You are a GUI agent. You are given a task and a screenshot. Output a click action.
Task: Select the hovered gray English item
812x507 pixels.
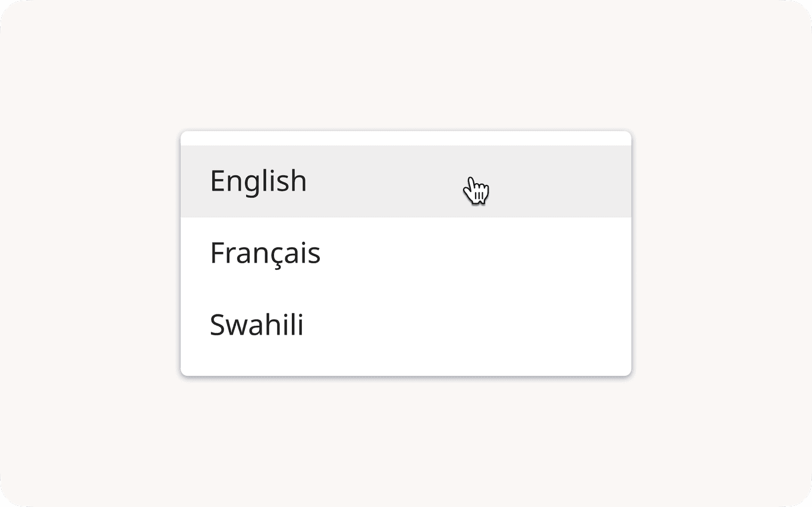[405, 181]
